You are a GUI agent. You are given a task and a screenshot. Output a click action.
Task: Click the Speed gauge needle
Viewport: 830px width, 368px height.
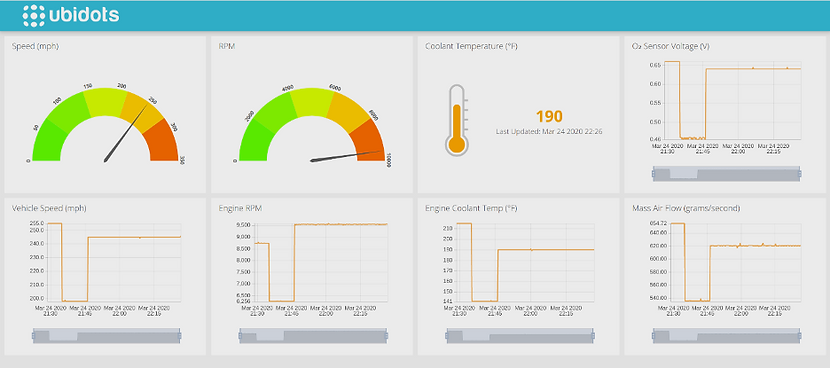pos(126,133)
